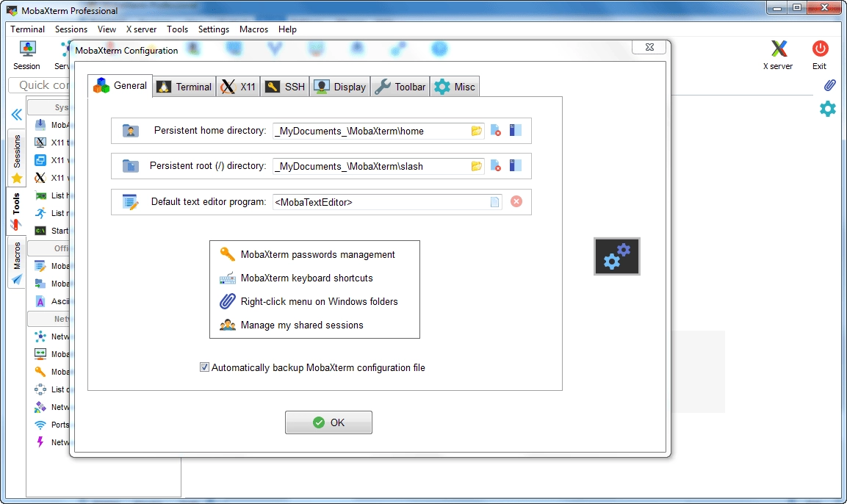The image size is (847, 504).
Task: Click the dark gears icon button
Action: pos(617,256)
